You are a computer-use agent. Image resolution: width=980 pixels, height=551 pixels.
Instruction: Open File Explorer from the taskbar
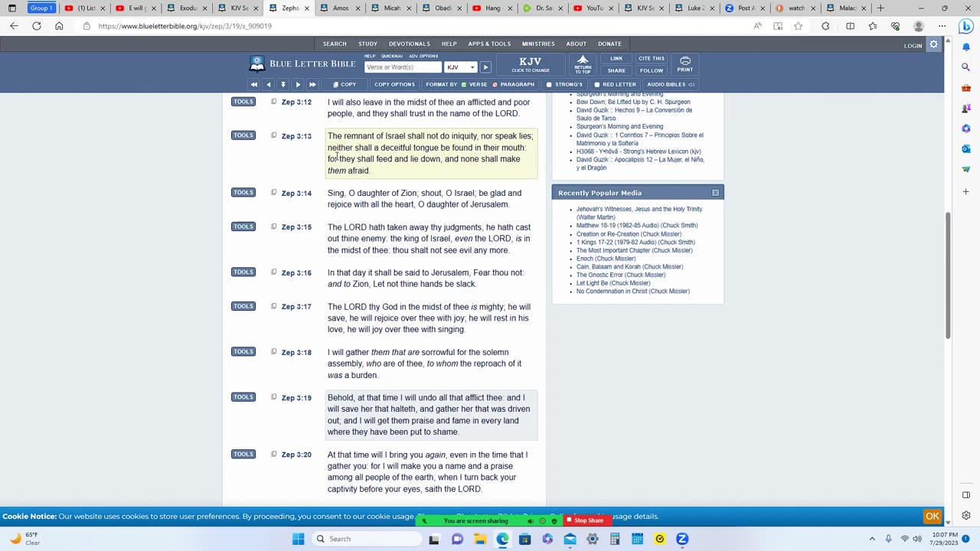click(479, 539)
